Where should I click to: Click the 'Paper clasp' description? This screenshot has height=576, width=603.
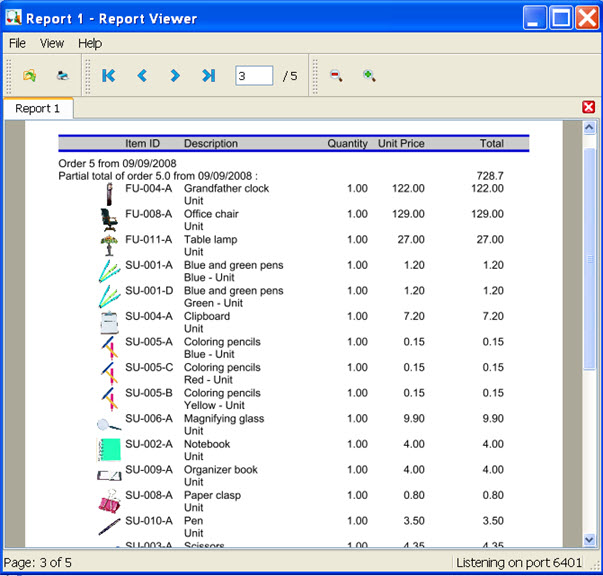coord(212,495)
